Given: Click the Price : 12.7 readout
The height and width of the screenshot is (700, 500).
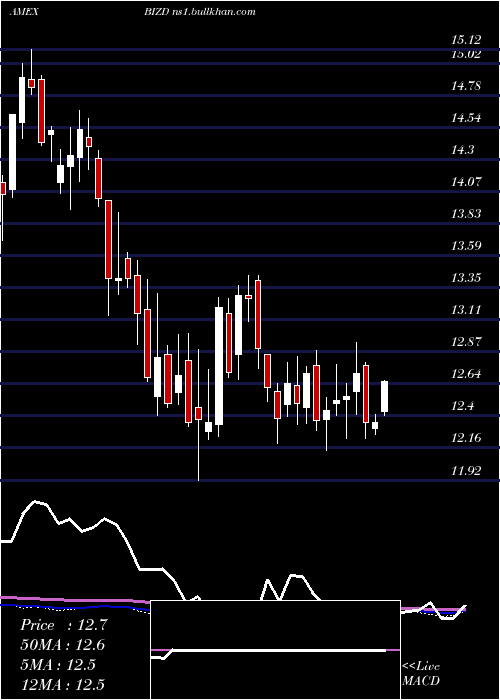Looking at the screenshot, I should [63, 625].
